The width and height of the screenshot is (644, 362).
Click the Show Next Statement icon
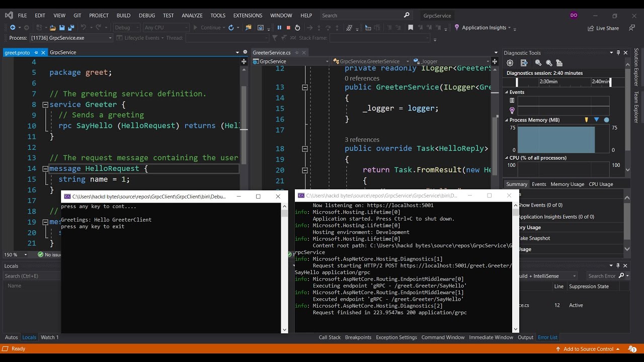click(x=310, y=28)
